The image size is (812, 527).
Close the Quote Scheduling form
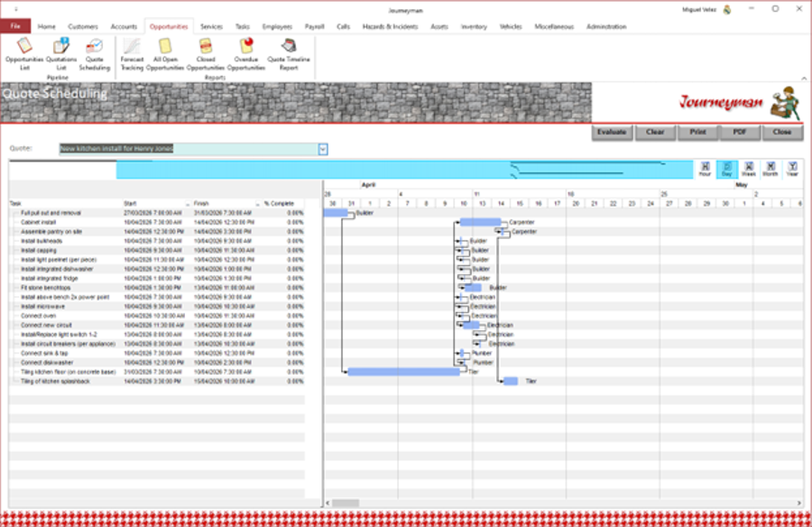point(782,132)
